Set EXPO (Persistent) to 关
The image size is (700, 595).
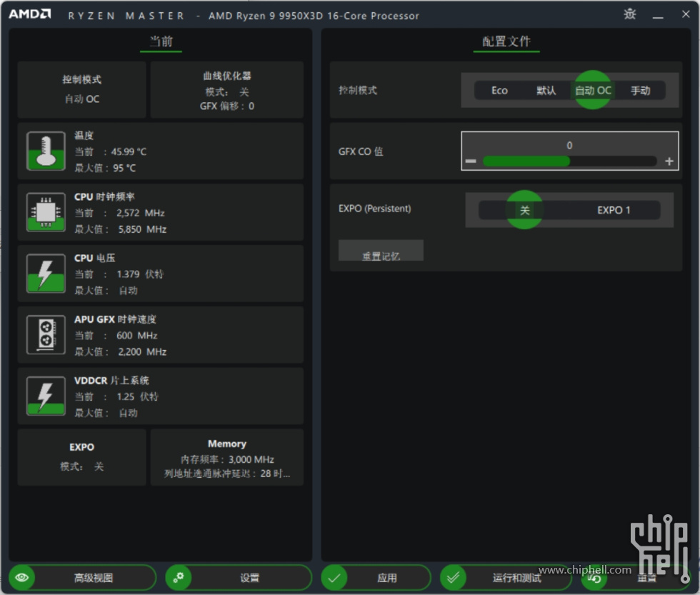[x=524, y=210]
